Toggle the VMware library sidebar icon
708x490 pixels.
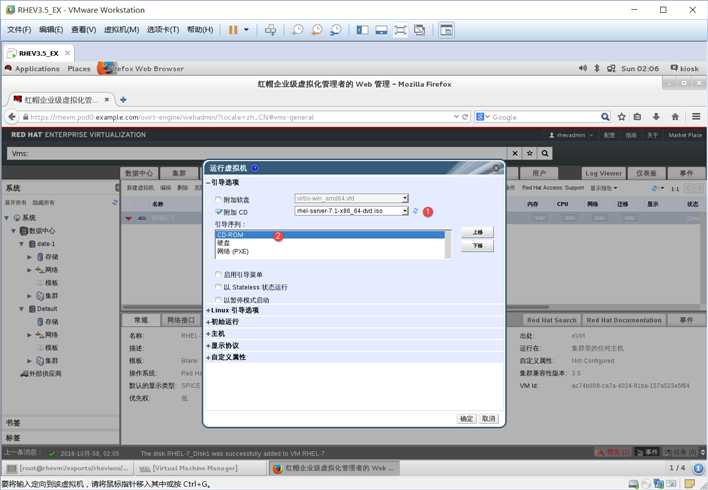point(363,30)
